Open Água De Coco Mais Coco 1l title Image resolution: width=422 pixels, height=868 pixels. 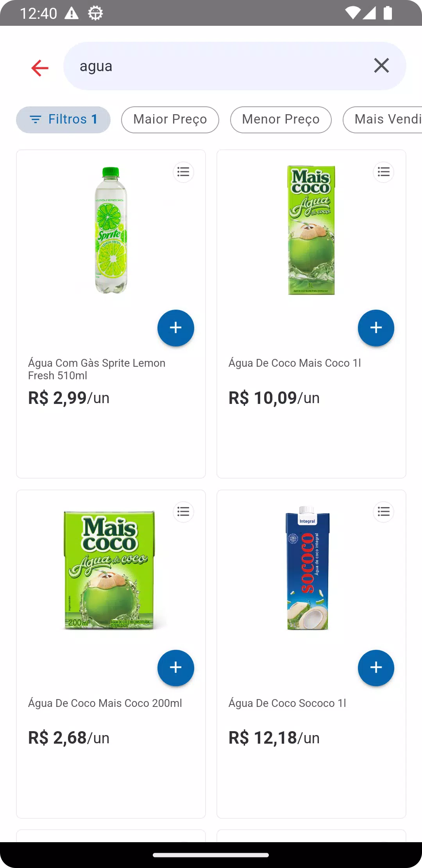[295, 363]
